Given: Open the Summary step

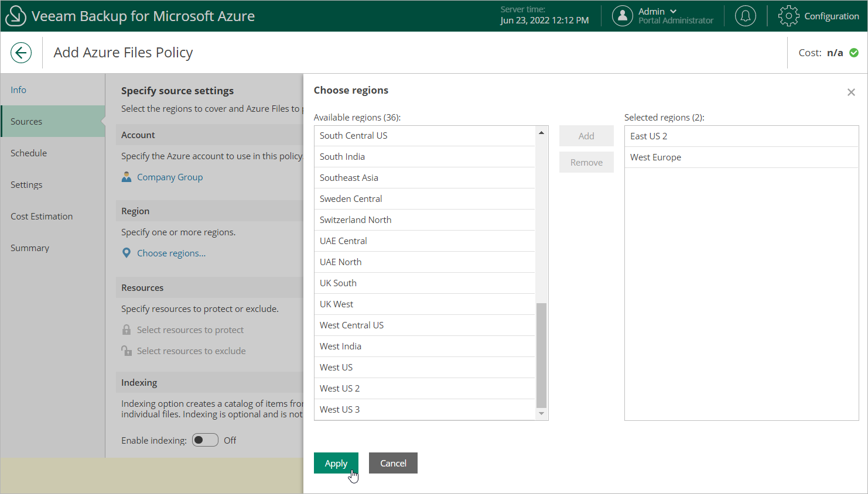Looking at the screenshot, I should [53, 248].
